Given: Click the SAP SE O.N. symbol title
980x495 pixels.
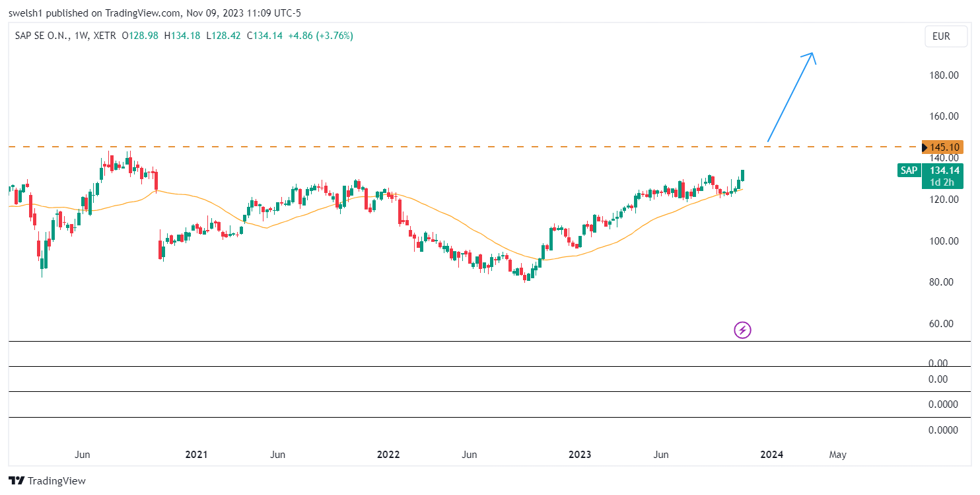Looking at the screenshot, I should click(x=42, y=36).
